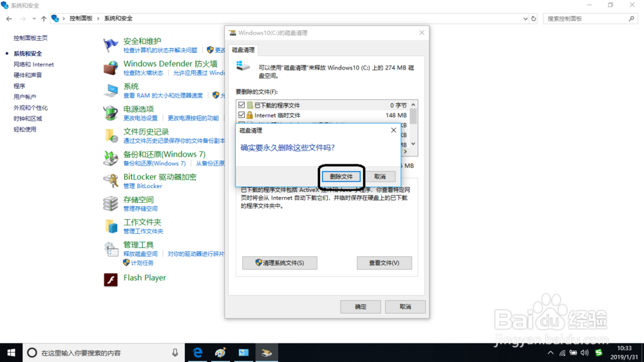Viewport: 644px width, 362px height.
Task: Select 网络和 Internet in sidebar
Action: click(33, 64)
